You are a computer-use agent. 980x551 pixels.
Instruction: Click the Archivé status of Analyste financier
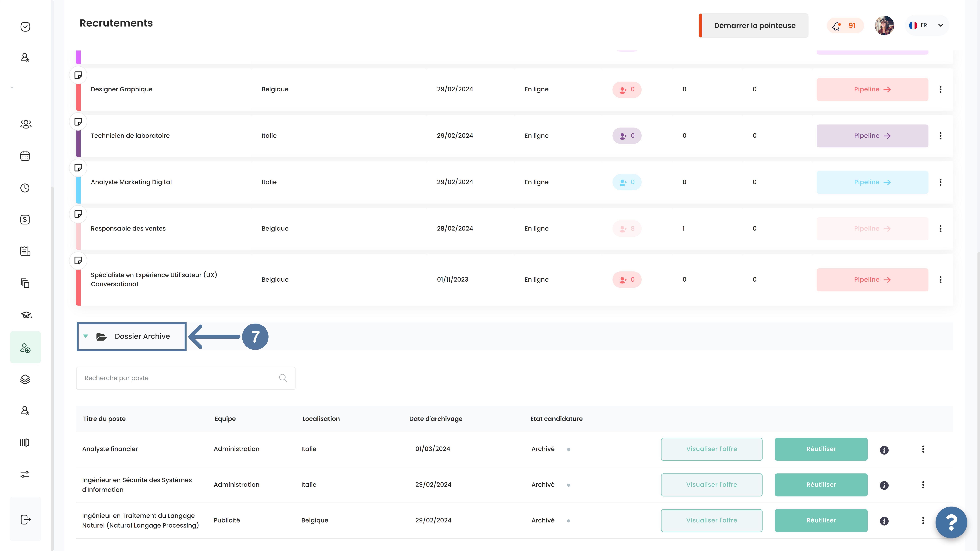(x=543, y=449)
